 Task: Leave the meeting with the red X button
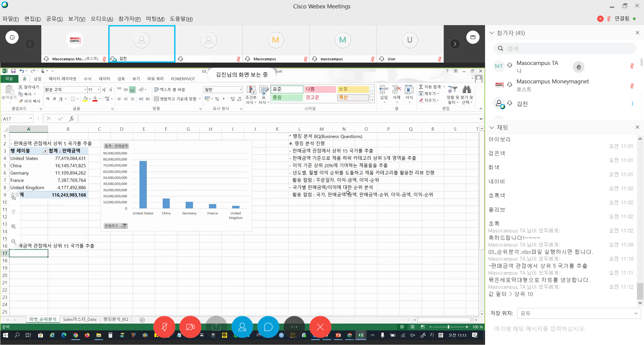(x=320, y=327)
